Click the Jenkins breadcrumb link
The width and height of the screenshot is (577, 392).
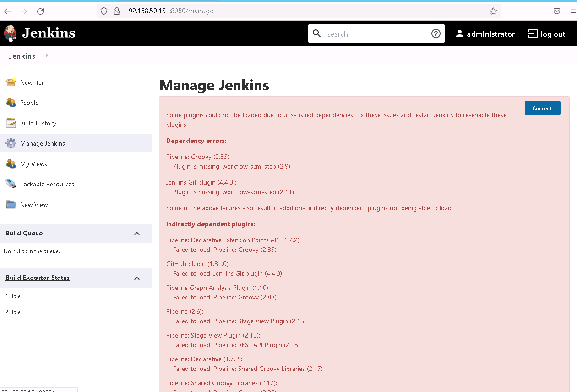pyautogui.click(x=22, y=56)
